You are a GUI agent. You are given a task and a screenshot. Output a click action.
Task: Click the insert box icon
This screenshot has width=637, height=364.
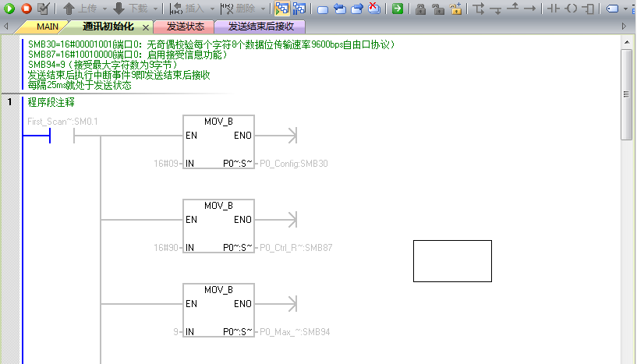pyautogui.click(x=588, y=8)
